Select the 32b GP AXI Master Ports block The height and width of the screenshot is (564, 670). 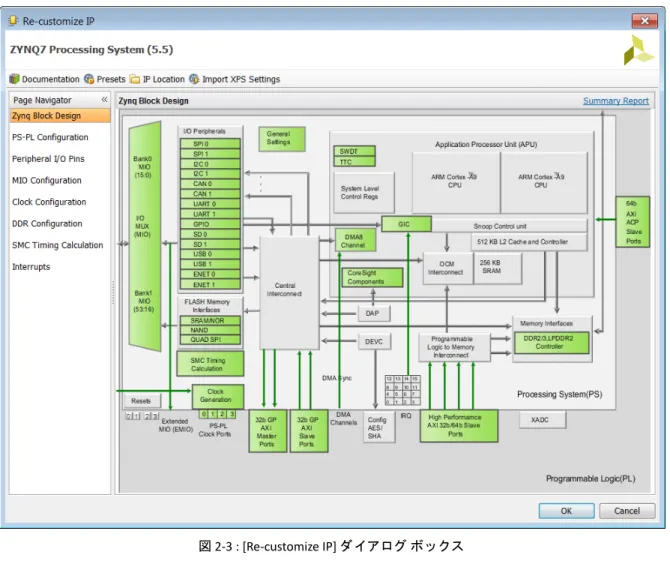[267, 431]
